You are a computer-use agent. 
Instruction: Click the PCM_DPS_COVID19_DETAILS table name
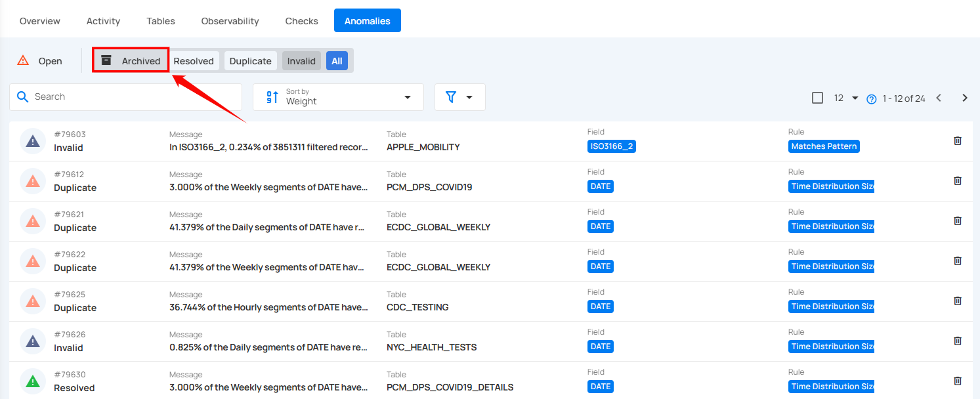pyautogui.click(x=450, y=387)
